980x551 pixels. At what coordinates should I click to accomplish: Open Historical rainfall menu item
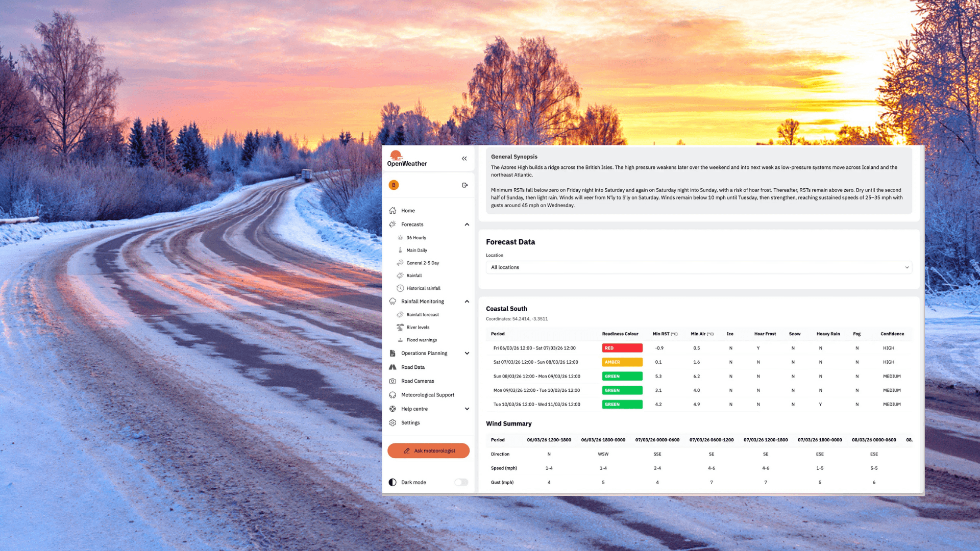click(423, 288)
